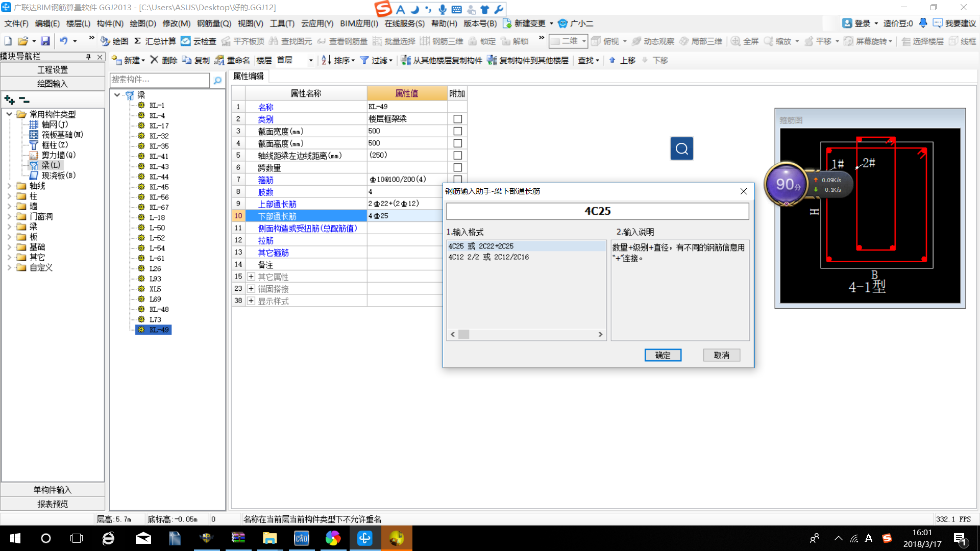
Task: Expand 锚固搭接 row
Action: 251,289
